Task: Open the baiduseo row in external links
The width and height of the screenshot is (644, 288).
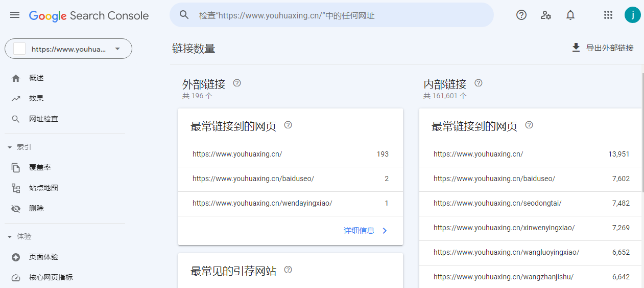Action: pos(290,179)
